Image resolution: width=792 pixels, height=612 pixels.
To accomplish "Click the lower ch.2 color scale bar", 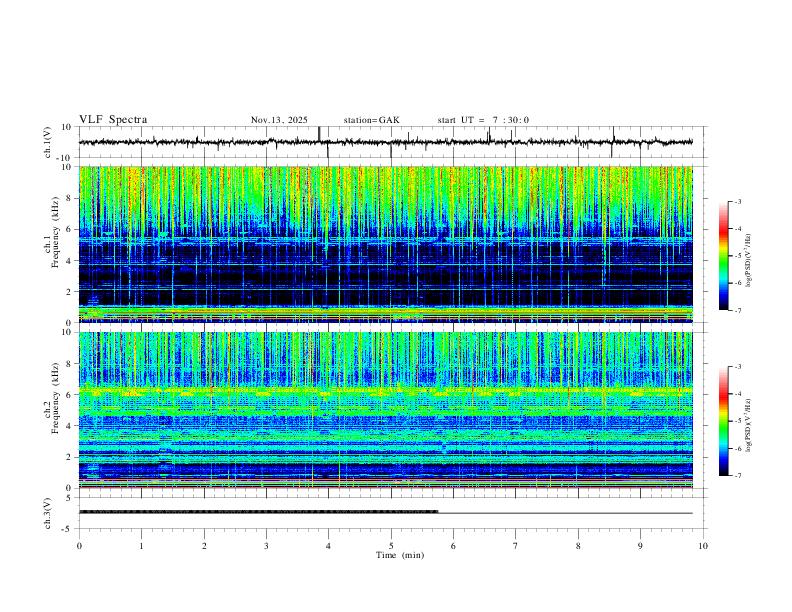I will click(x=723, y=421).
